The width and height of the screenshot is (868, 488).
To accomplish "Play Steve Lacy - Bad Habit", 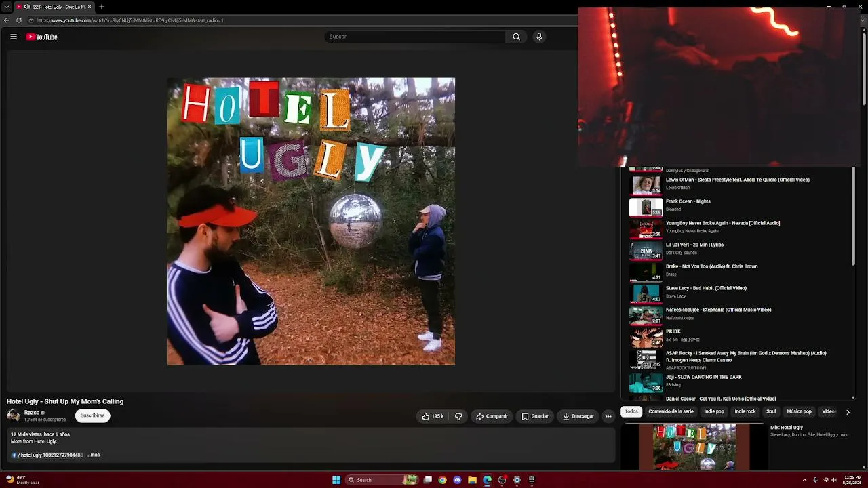I will (x=739, y=292).
